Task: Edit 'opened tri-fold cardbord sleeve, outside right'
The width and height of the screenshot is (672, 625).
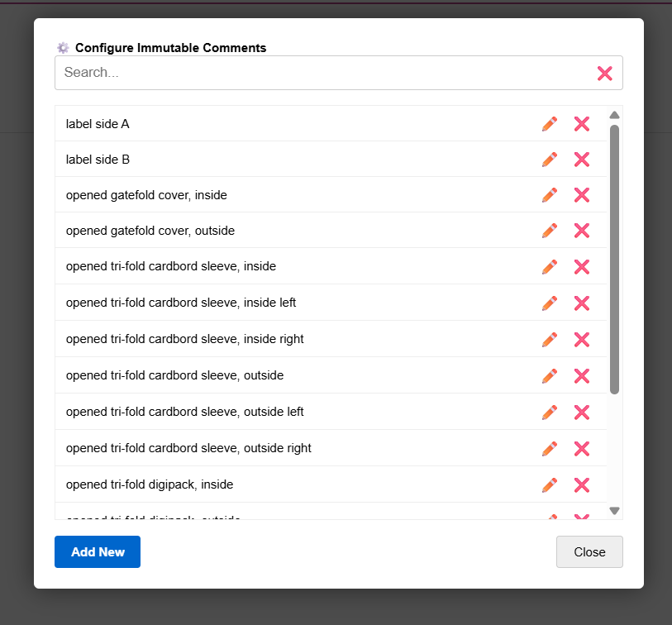Action: coord(550,448)
